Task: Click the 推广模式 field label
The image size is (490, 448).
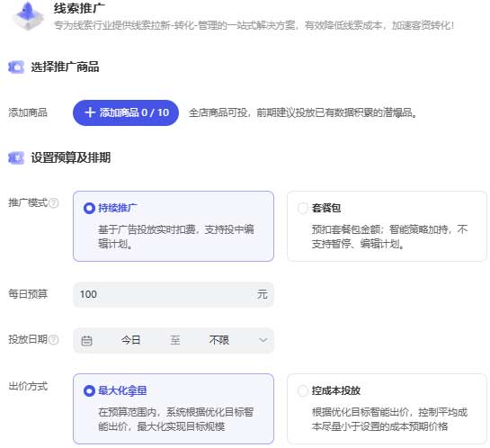Action: pos(28,203)
